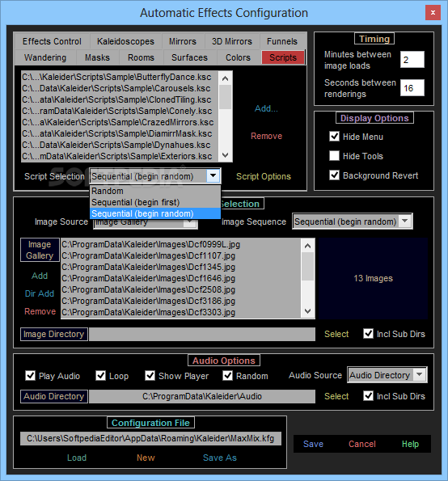Select Dcf1107.jpg image entry
Image resolution: width=448 pixels, height=481 pixels.
(181, 255)
